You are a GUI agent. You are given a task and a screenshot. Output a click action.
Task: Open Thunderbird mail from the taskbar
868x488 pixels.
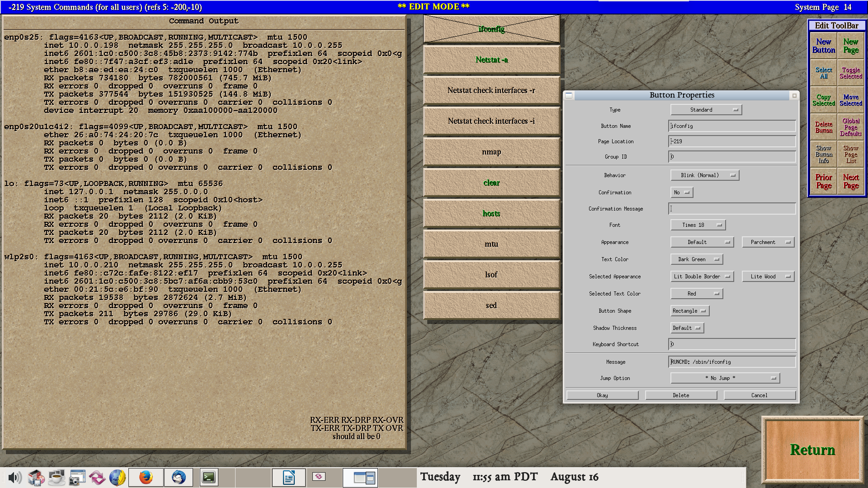[x=179, y=478]
